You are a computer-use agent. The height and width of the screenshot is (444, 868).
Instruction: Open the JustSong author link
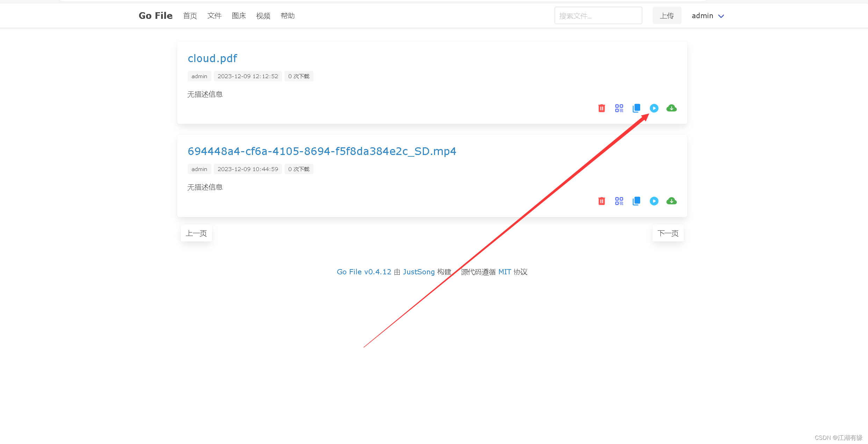(x=419, y=272)
